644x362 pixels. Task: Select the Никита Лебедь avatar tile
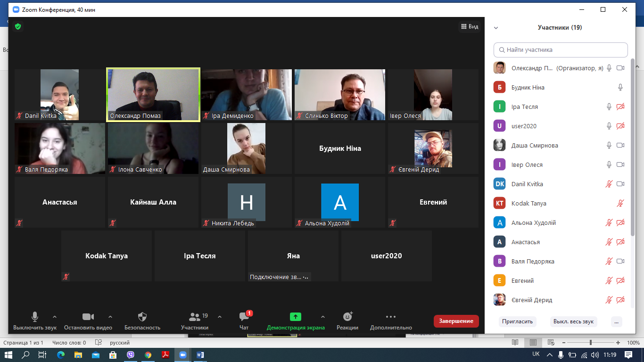(247, 202)
